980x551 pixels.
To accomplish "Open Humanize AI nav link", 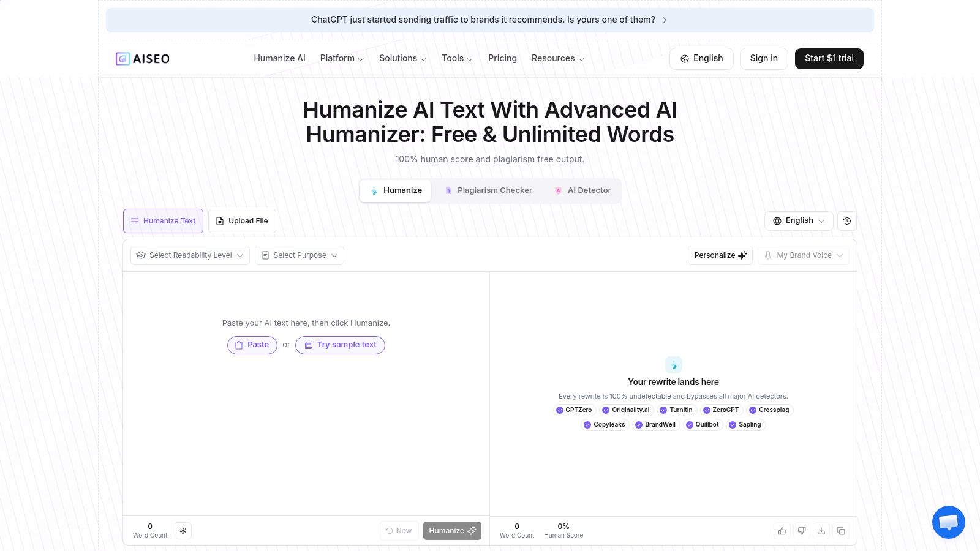I will pos(279,58).
